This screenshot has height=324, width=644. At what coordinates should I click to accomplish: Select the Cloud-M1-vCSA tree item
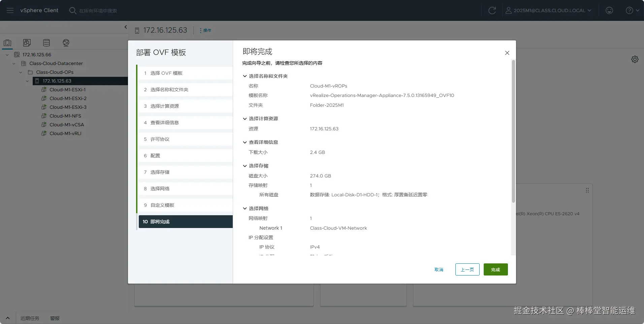67,125
